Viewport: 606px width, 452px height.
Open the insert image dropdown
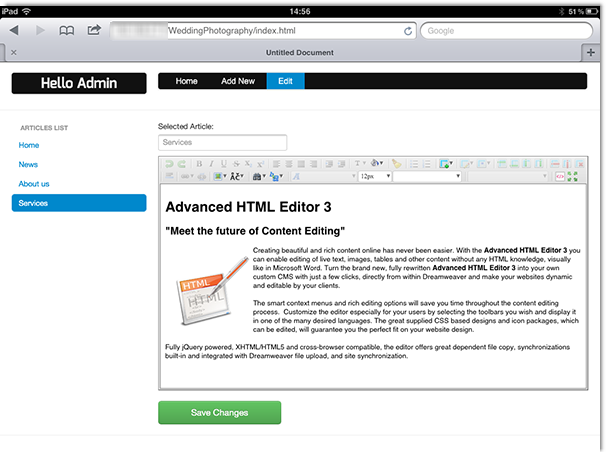pos(220,176)
